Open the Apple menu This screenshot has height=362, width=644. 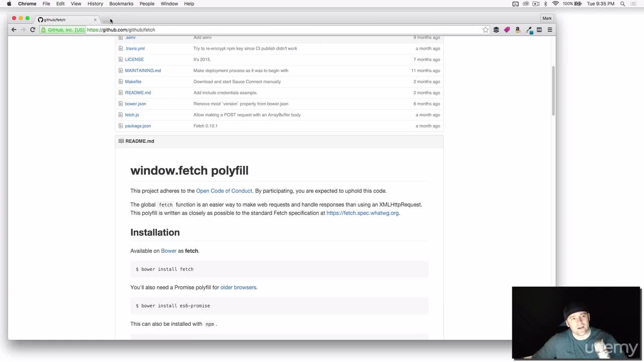[x=9, y=4]
